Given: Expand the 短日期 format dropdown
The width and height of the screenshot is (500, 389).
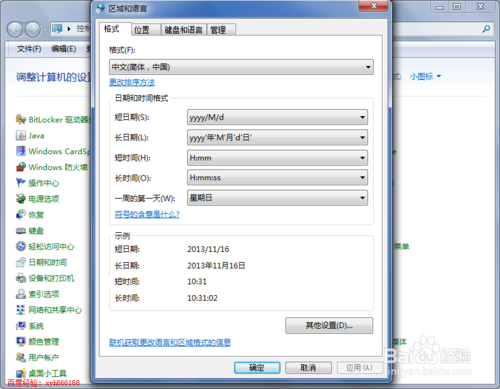Looking at the screenshot, I should coord(277,117).
